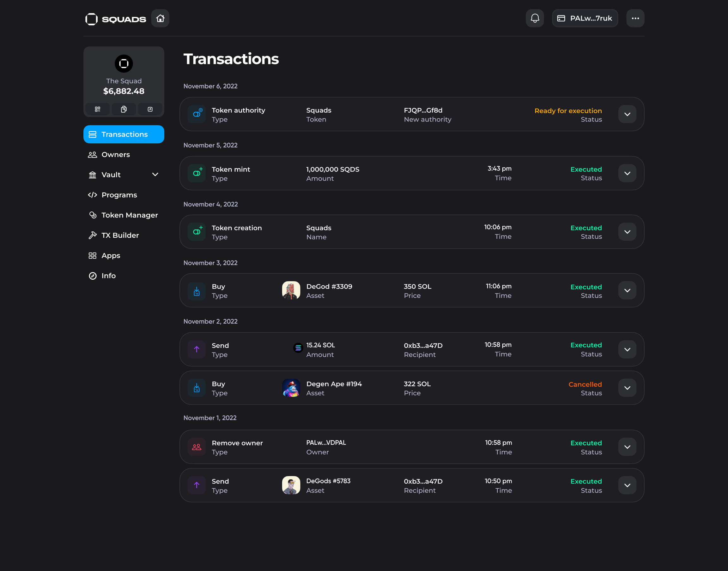Image resolution: width=728 pixels, height=571 pixels.
Task: Go to the Owners page
Action: 115,154
